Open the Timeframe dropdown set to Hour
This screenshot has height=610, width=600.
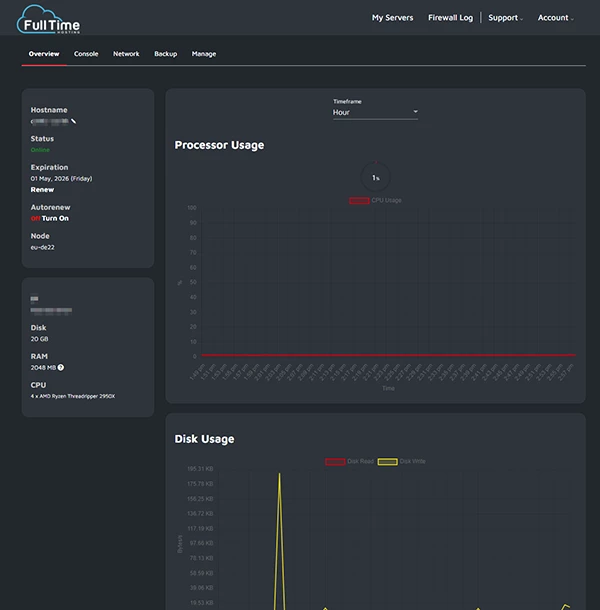tap(375, 112)
